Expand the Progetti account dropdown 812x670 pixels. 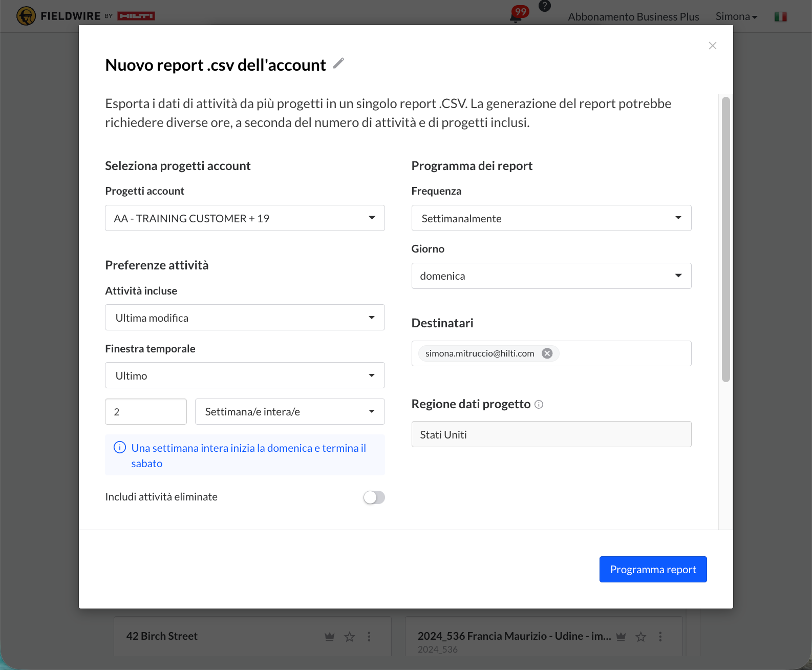tap(245, 218)
